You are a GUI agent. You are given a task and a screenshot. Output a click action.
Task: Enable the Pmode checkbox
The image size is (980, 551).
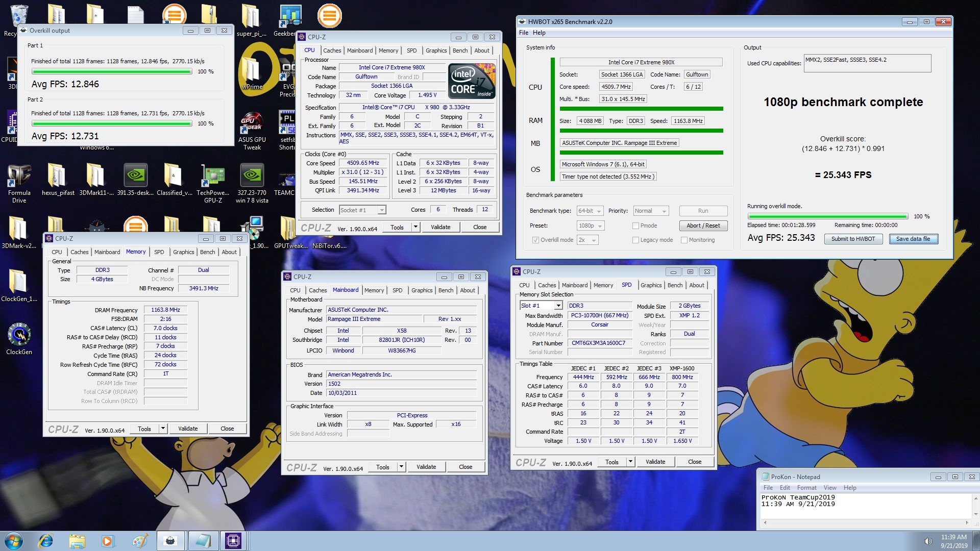635,226
